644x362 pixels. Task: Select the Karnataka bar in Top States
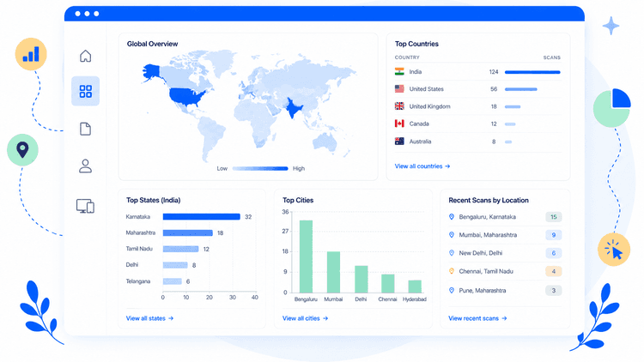tap(201, 217)
